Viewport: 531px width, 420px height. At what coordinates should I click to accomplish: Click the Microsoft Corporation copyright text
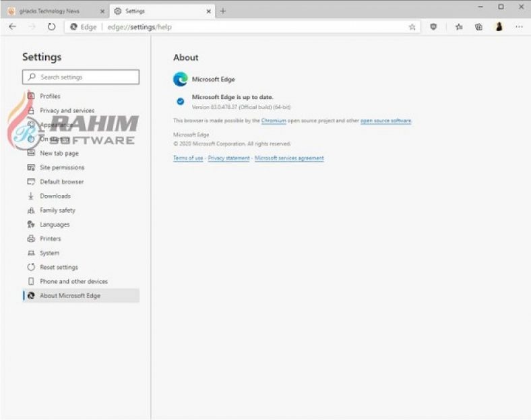232,144
